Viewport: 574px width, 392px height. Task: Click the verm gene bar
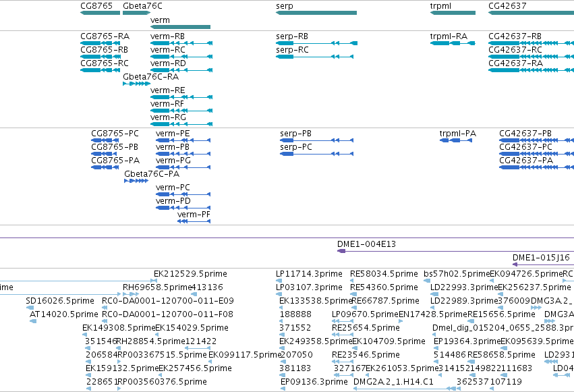tap(181, 27)
